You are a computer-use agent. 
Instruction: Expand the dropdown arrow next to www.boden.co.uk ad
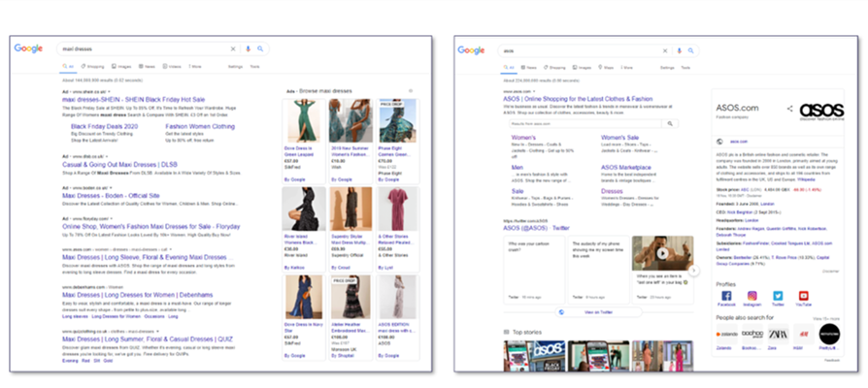111,188
